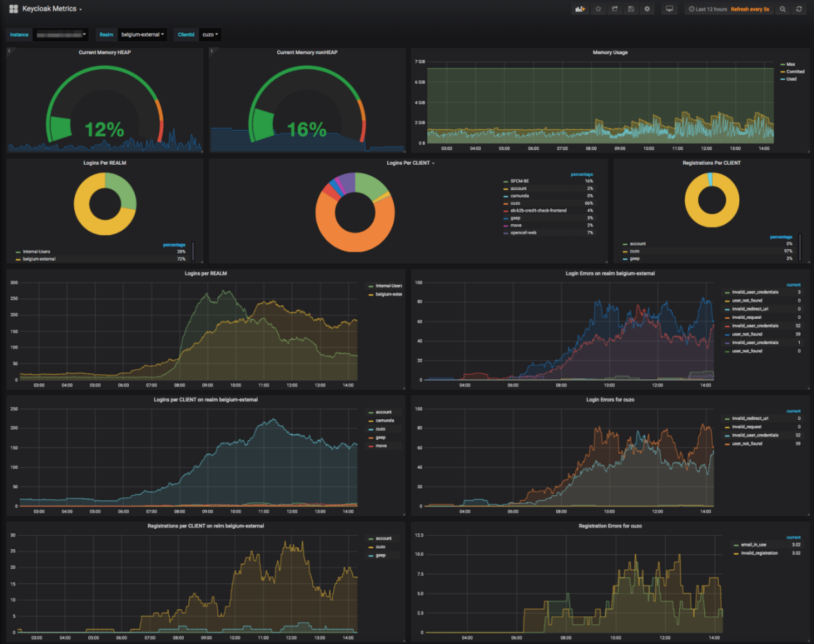The width and height of the screenshot is (814, 644).
Task: Change the Refresh every 5s setting
Action: [751, 8]
